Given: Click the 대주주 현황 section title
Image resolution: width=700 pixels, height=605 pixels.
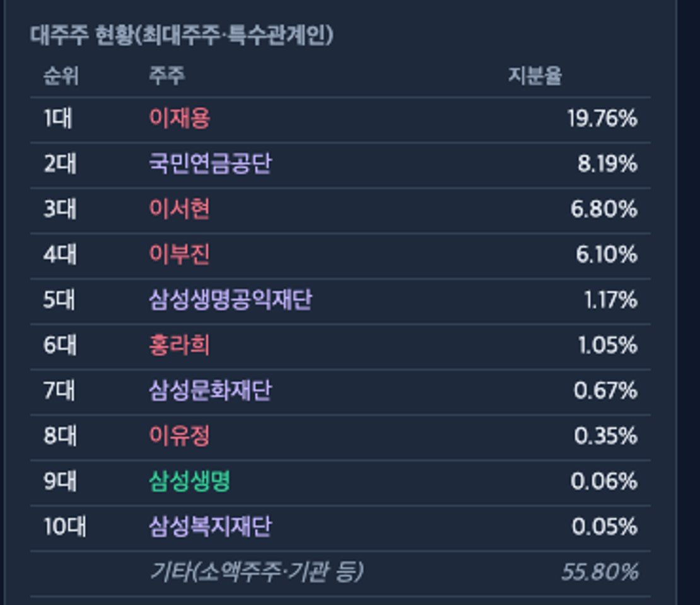Looking at the screenshot, I should (182, 35).
